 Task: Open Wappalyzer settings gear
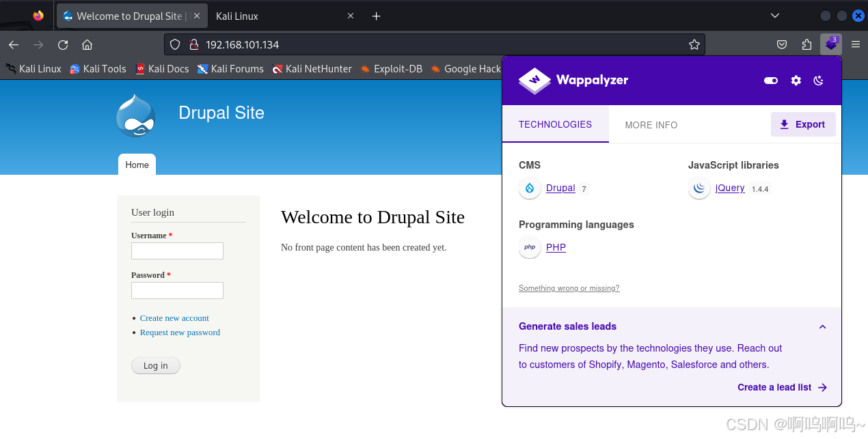(796, 81)
